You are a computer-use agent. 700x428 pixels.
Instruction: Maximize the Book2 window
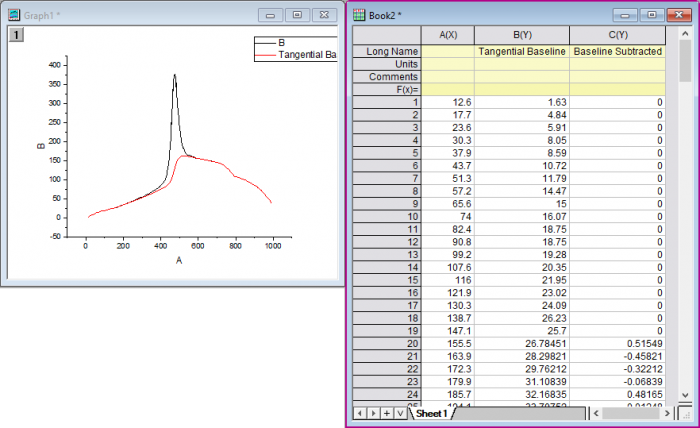coord(651,15)
